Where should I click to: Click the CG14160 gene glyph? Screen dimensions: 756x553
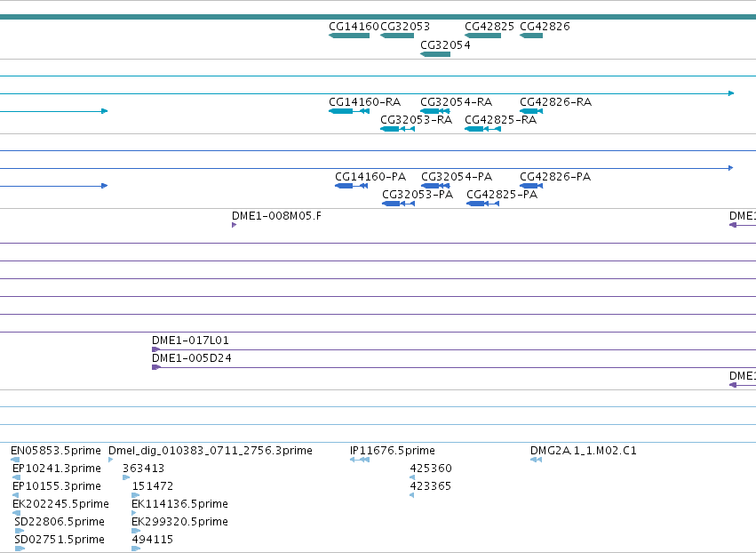[349, 36]
